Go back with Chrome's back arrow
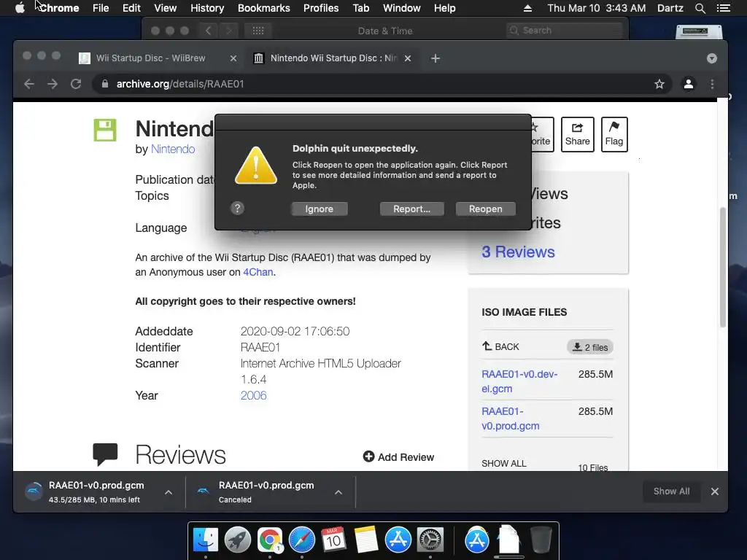Image resolution: width=747 pixels, height=560 pixels. (x=29, y=84)
